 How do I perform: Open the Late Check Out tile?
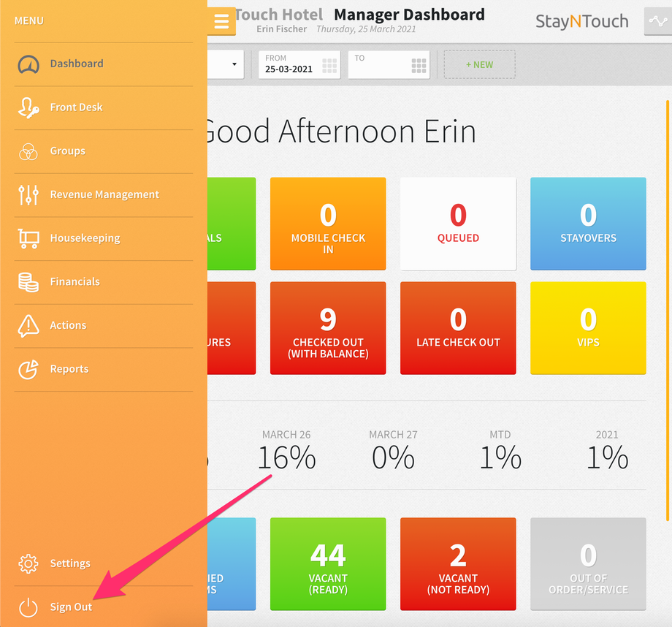click(x=458, y=328)
